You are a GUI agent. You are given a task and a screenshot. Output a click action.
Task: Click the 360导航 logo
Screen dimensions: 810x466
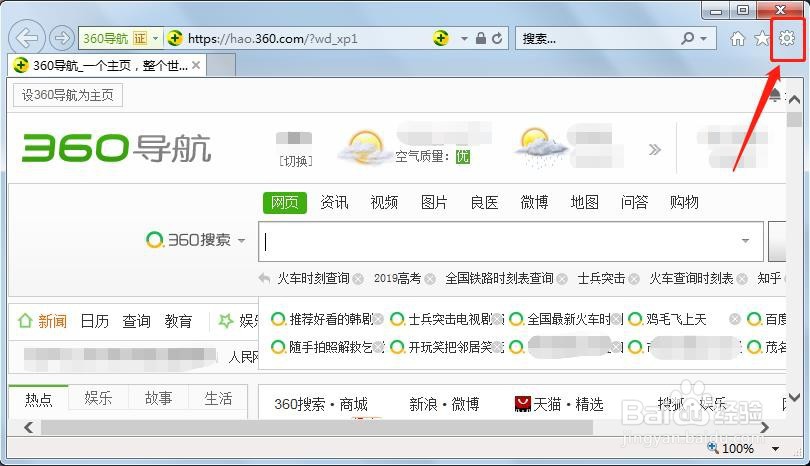click(x=117, y=148)
